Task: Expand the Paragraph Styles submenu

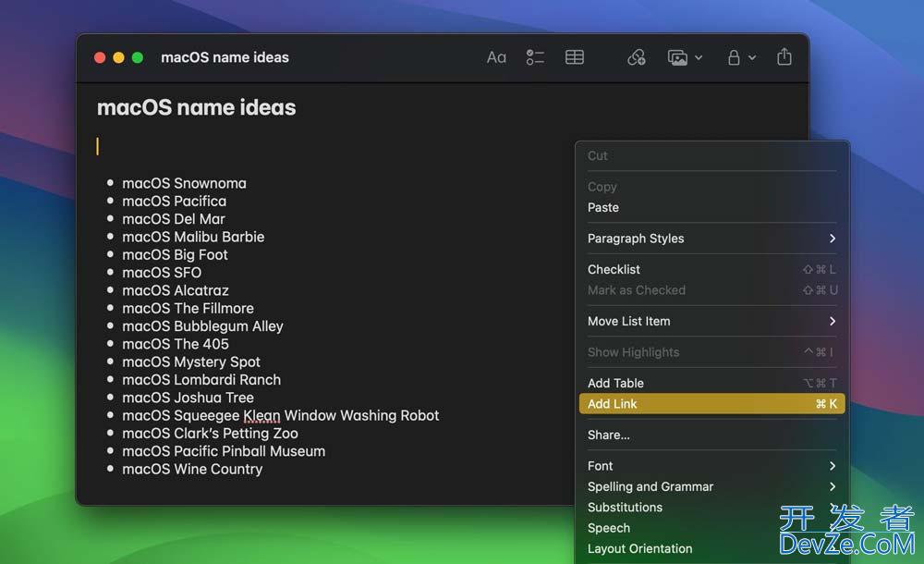Action: tap(711, 239)
